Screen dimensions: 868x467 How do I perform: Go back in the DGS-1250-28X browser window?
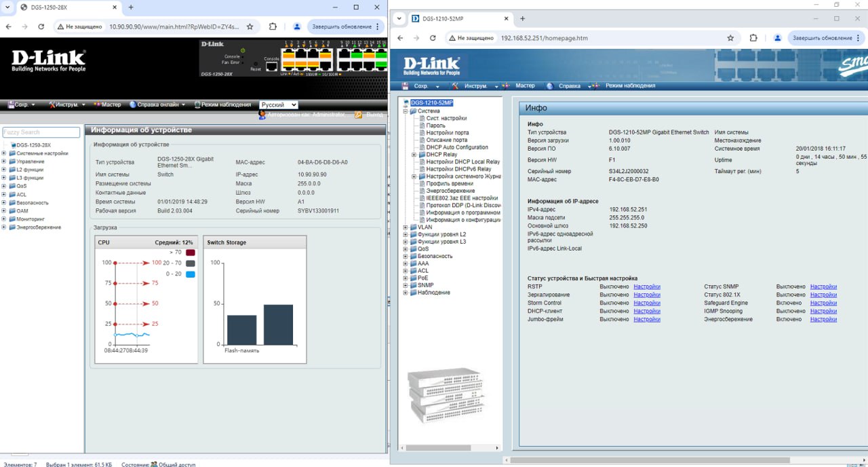click(x=8, y=26)
